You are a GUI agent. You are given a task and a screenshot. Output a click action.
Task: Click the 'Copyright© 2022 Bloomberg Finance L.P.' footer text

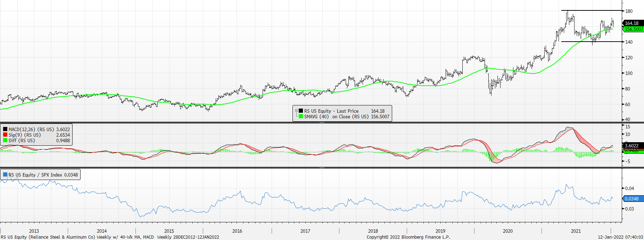click(x=408, y=237)
